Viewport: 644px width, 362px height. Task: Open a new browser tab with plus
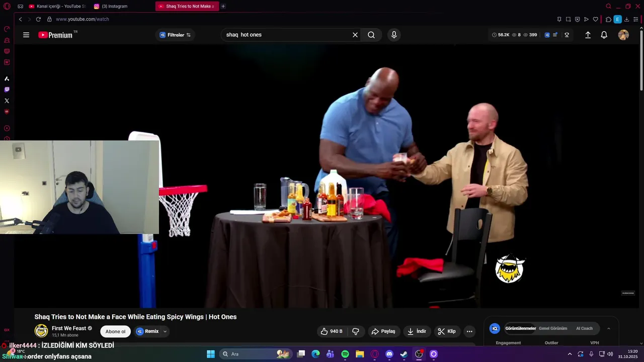(x=223, y=6)
